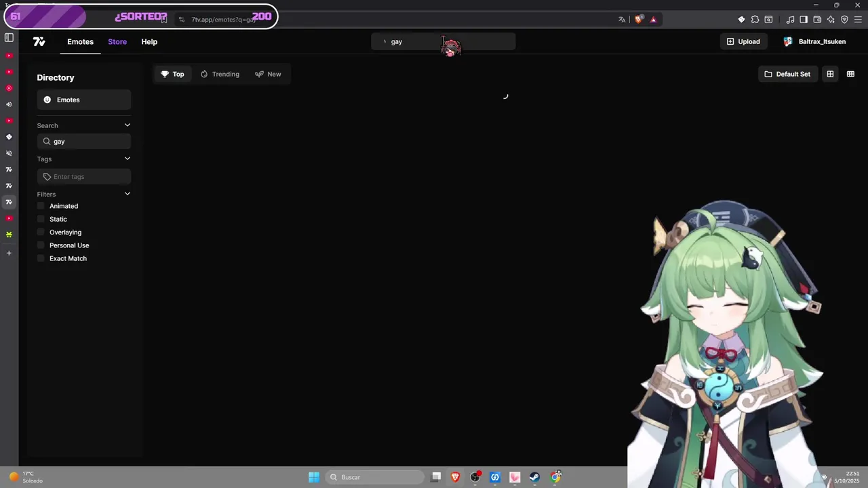The height and width of the screenshot is (488, 868).
Task: Enable the Static filter checkbox
Action: pyautogui.click(x=41, y=219)
